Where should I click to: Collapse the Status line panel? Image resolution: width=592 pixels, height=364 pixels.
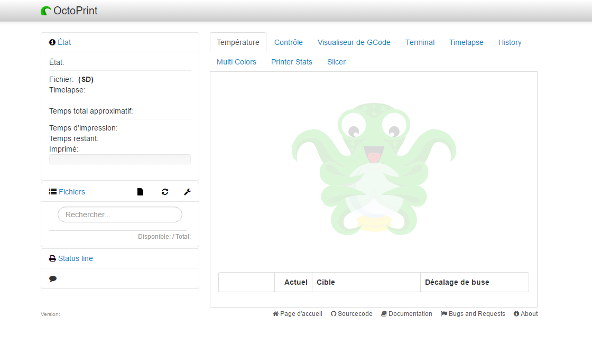pyautogui.click(x=76, y=258)
